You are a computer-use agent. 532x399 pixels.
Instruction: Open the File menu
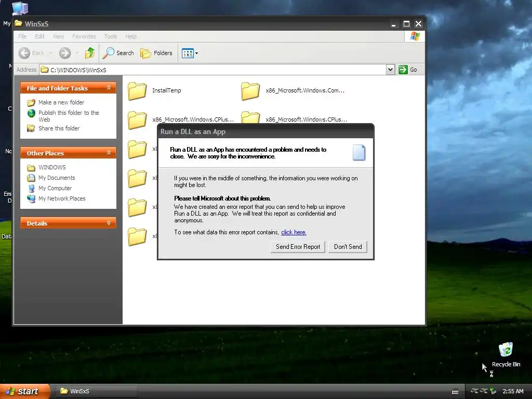click(22, 36)
